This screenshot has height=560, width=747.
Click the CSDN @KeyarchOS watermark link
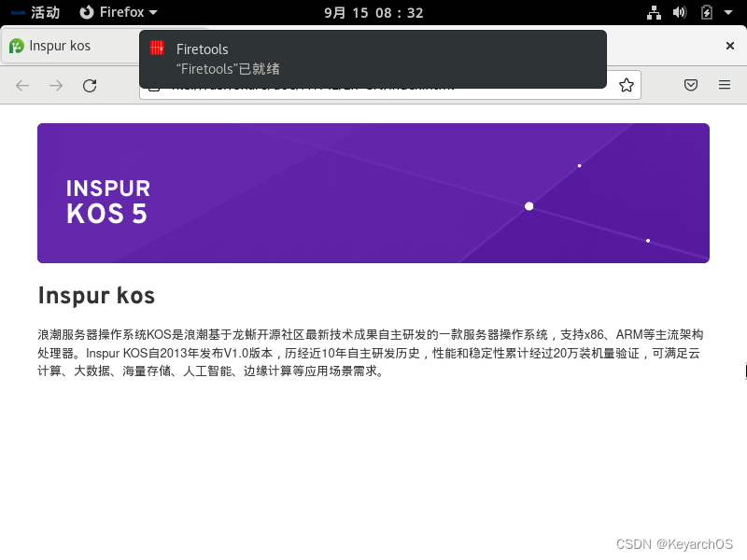[673, 544]
